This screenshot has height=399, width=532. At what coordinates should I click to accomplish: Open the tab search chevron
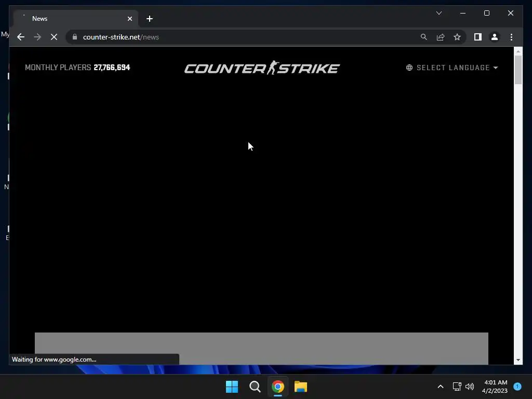[x=439, y=13]
